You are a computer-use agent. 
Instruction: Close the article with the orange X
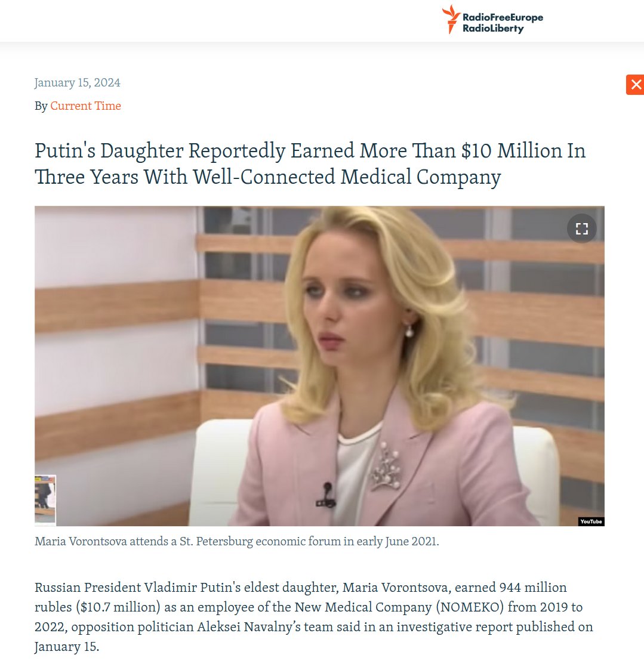pyautogui.click(x=636, y=85)
